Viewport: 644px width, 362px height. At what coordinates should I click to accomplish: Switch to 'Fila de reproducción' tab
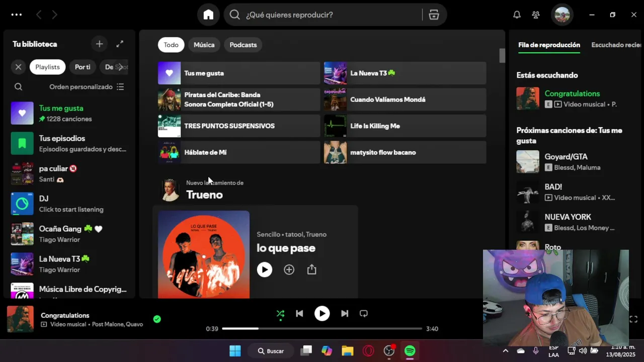click(549, 45)
